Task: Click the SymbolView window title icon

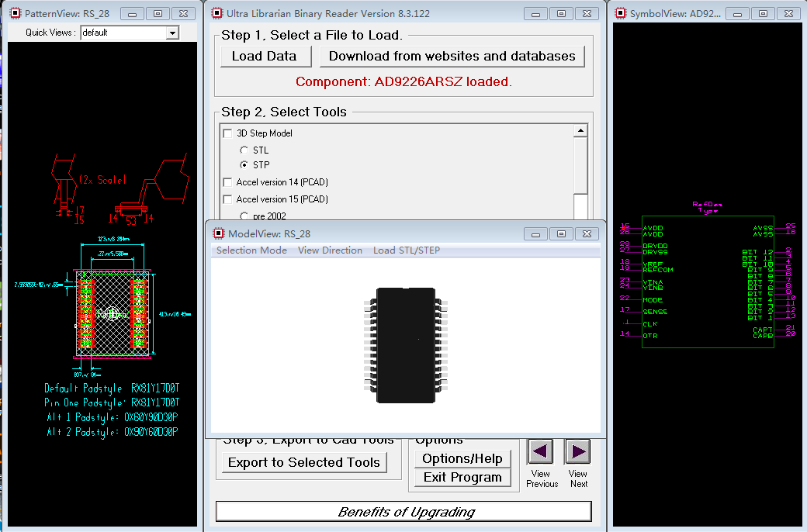Action: 622,13
